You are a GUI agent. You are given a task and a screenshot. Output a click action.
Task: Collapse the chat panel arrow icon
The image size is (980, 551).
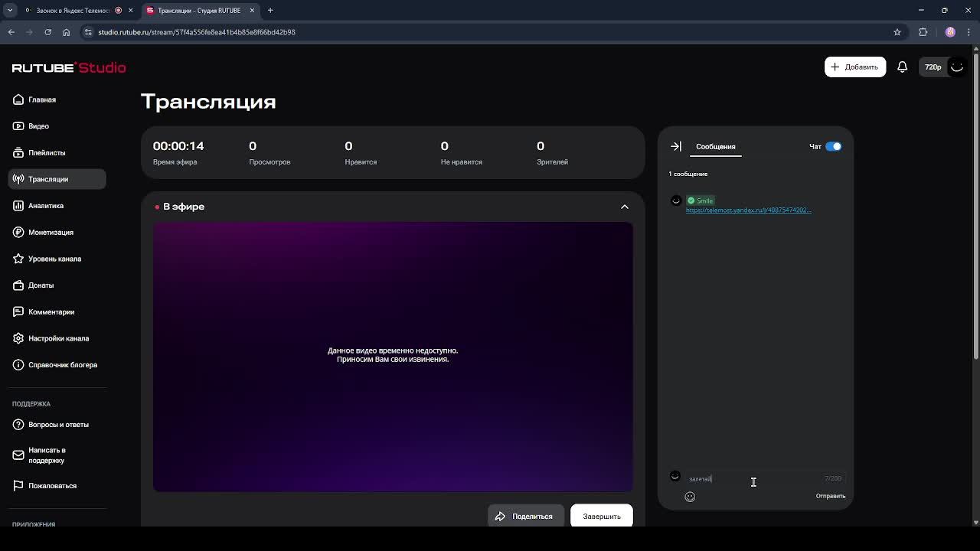pos(676,146)
